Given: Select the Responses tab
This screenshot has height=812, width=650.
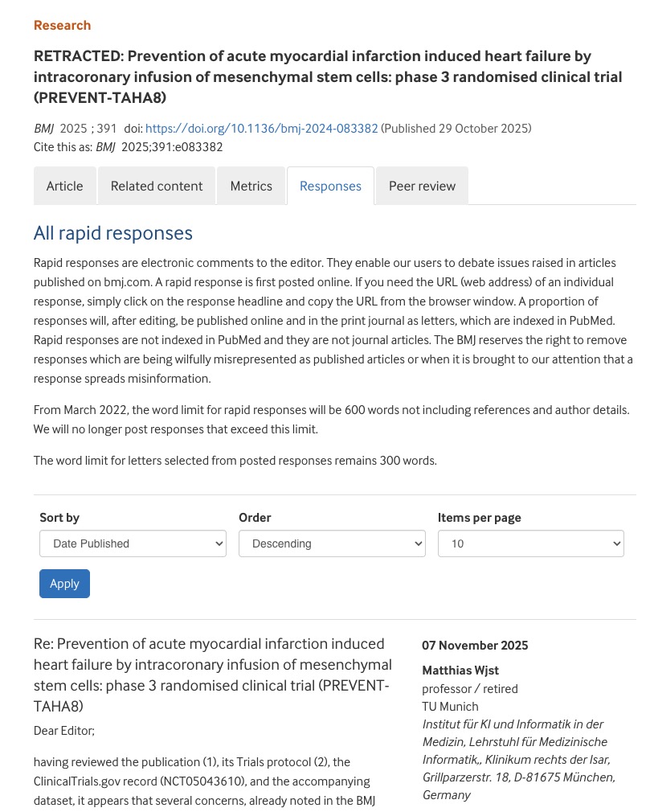Looking at the screenshot, I should coord(330,186).
